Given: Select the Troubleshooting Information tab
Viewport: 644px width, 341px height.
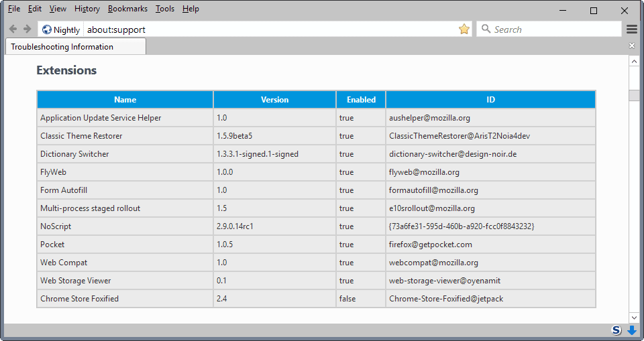Looking at the screenshot, I should 76,47.
